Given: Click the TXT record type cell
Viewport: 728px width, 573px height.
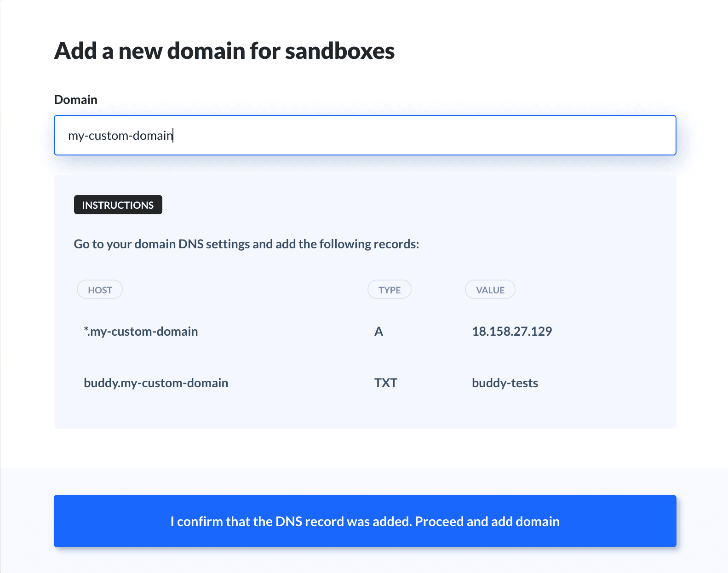Looking at the screenshot, I should coord(385,383).
